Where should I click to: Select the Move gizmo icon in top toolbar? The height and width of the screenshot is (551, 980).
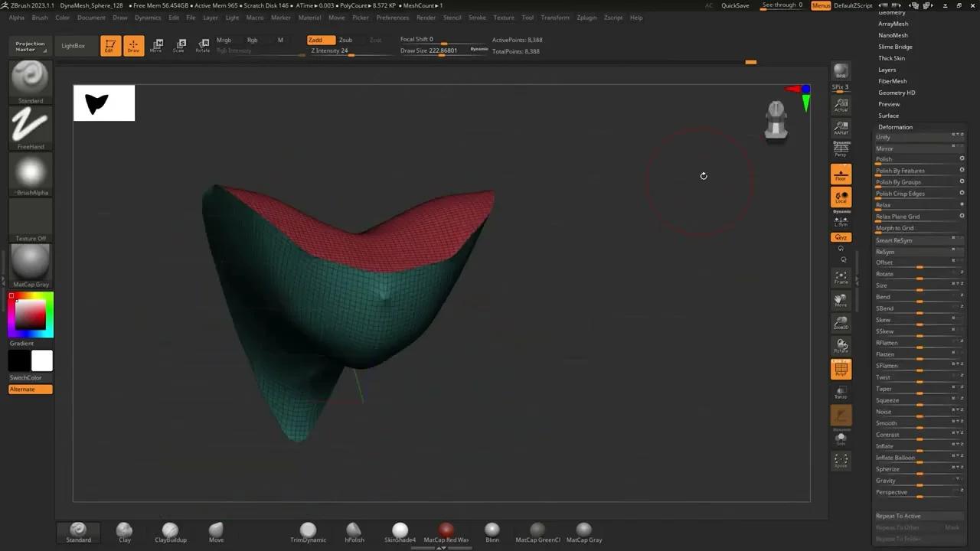[x=157, y=44]
